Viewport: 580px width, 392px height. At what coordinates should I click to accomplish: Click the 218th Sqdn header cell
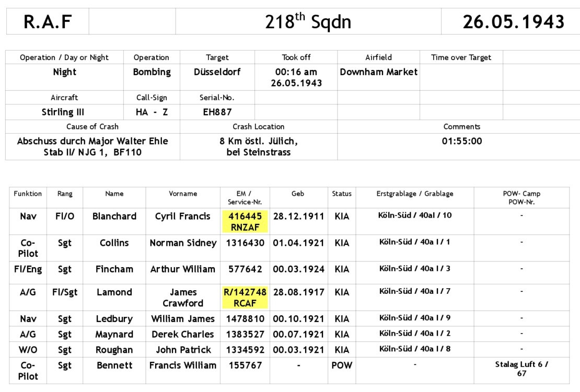pos(308,22)
